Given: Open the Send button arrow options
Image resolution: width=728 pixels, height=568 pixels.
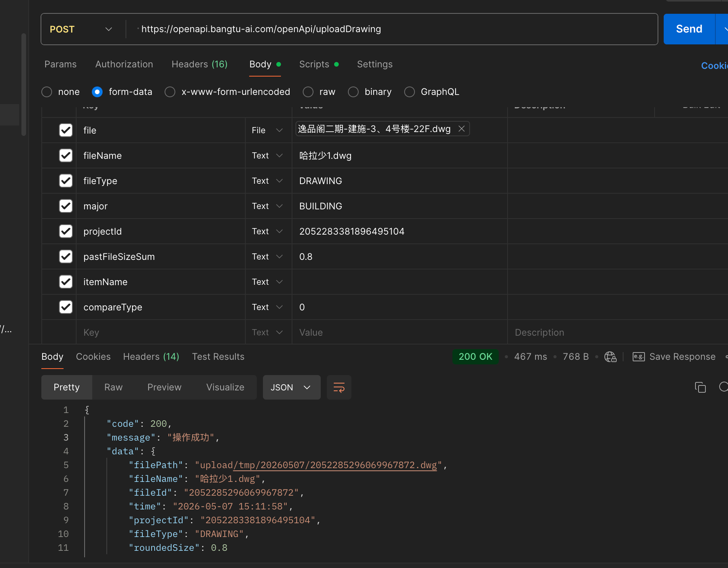Looking at the screenshot, I should (x=723, y=29).
